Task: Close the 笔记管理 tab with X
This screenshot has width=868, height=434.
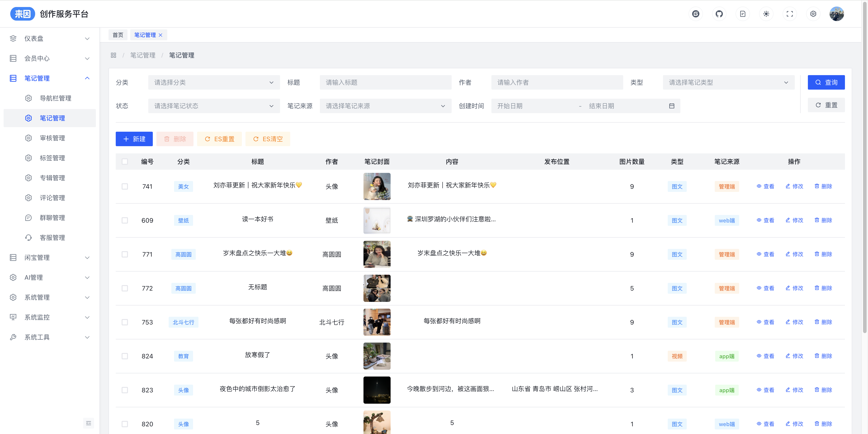Action: [160, 35]
